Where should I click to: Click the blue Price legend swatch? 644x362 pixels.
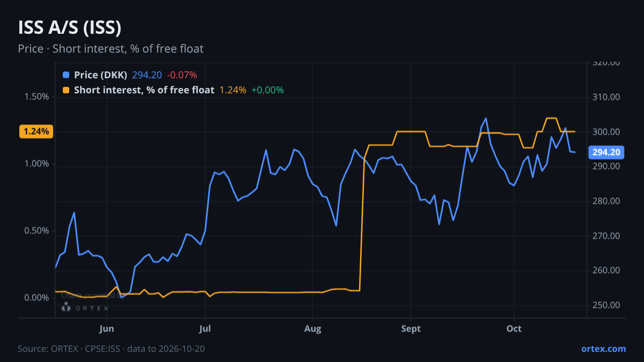[66, 75]
